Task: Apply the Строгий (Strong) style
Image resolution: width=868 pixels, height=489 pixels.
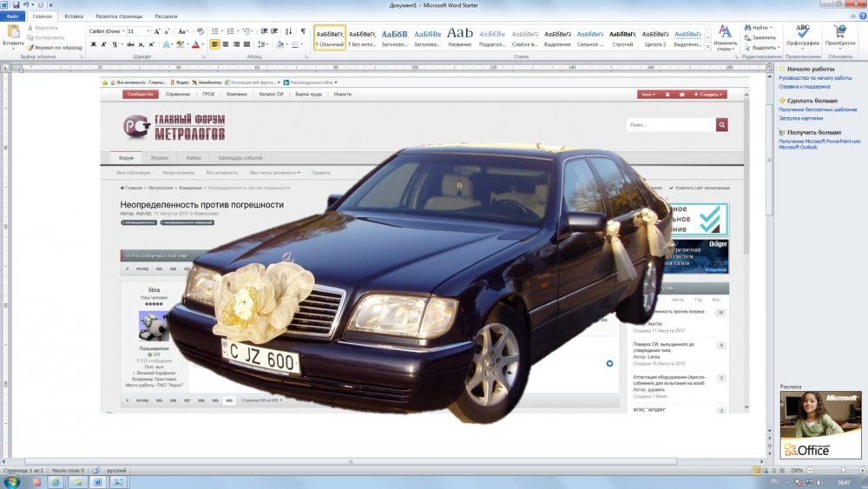Action: [622, 37]
